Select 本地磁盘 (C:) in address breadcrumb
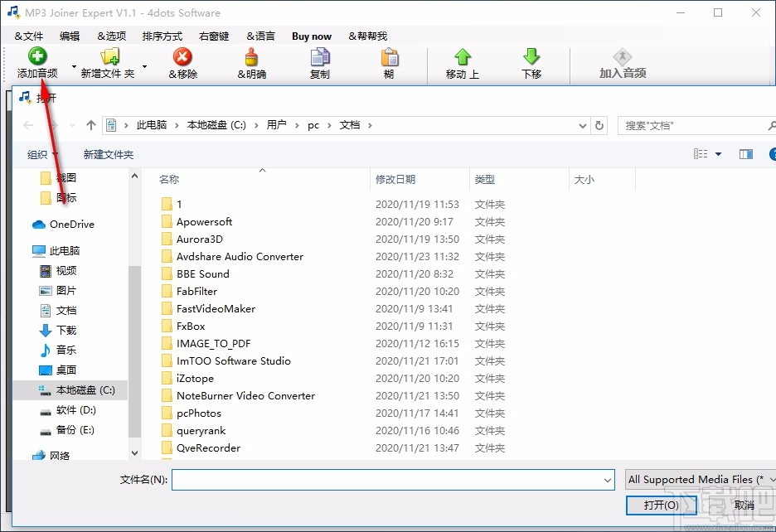The width and height of the screenshot is (776, 532). [216, 125]
